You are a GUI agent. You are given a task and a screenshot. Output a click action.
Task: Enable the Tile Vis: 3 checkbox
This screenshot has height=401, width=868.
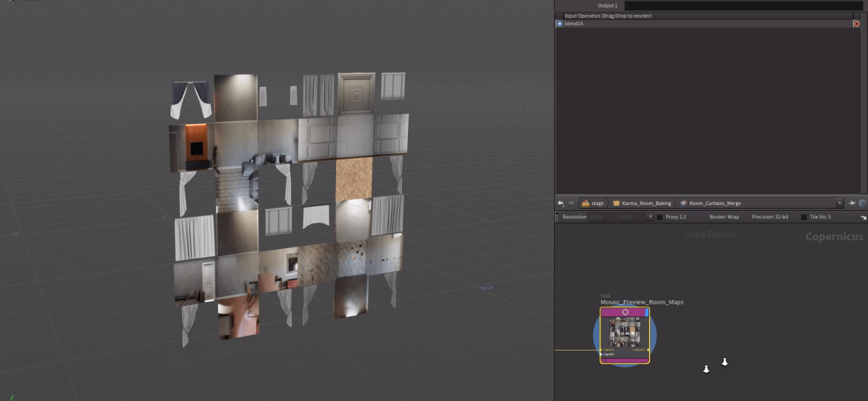pyautogui.click(x=803, y=217)
